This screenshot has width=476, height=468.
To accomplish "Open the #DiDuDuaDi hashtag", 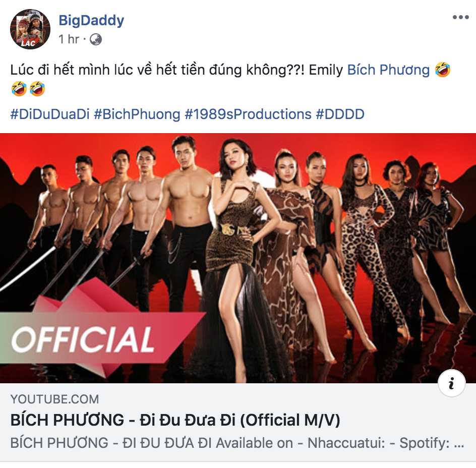I will pyautogui.click(x=50, y=114).
